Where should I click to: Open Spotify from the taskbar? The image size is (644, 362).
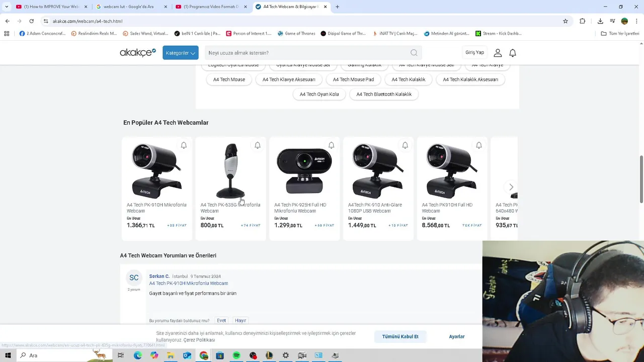click(236, 355)
